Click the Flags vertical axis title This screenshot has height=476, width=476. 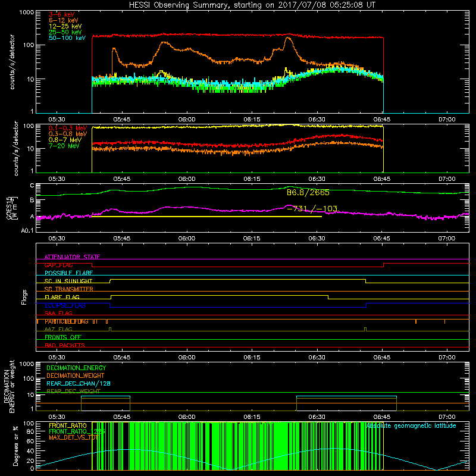point(24,297)
